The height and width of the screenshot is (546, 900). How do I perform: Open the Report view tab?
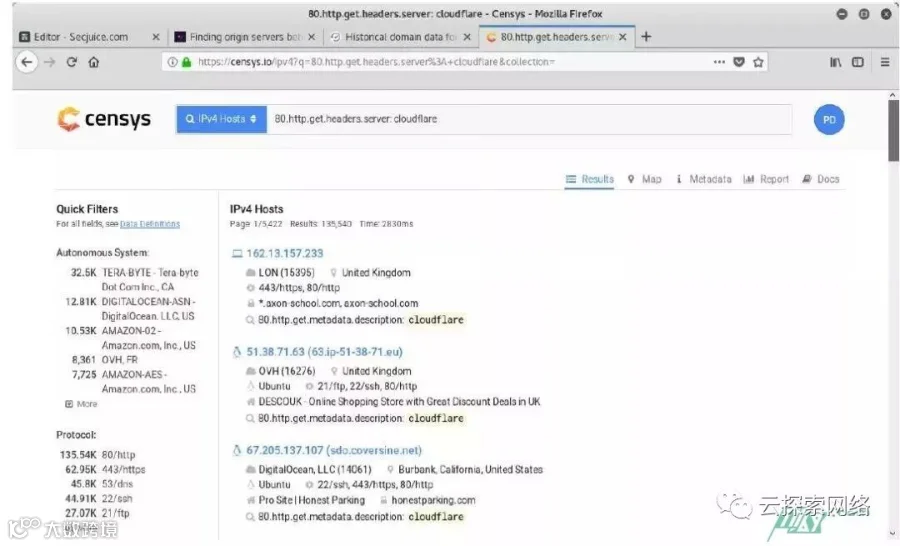pyautogui.click(x=766, y=179)
